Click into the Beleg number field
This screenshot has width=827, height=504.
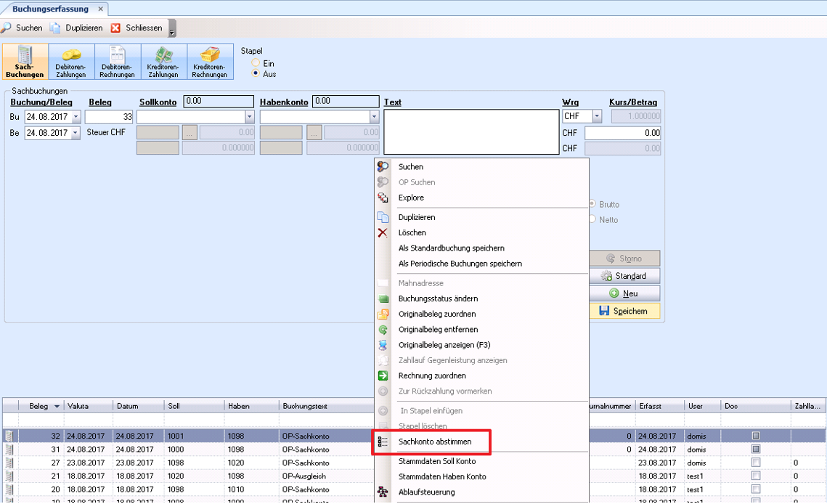pyautogui.click(x=110, y=117)
